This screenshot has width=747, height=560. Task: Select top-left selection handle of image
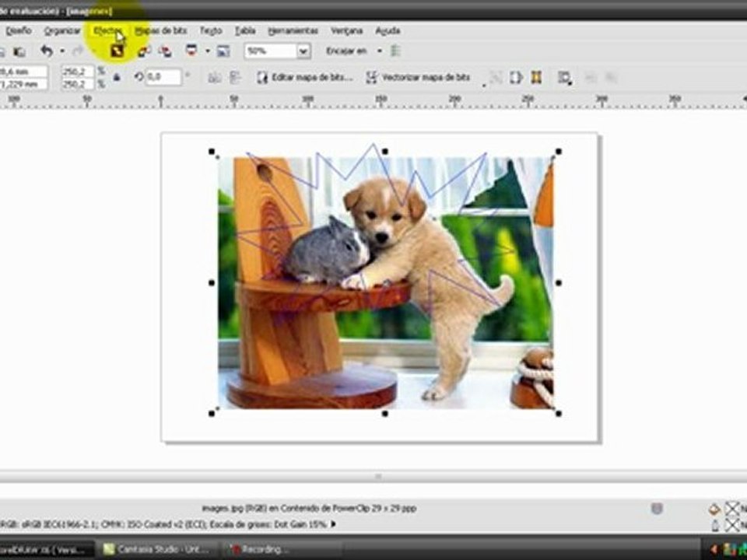tap(212, 152)
